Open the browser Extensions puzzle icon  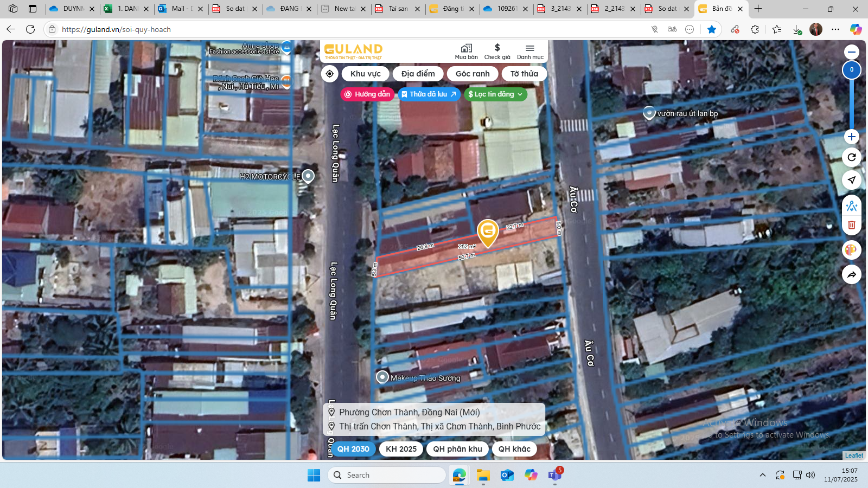755,29
